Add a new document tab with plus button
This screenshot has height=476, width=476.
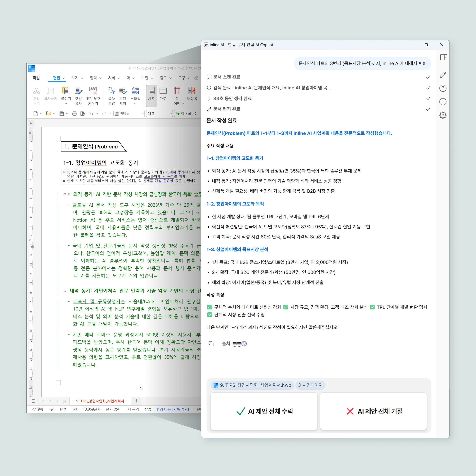[x=136, y=401]
